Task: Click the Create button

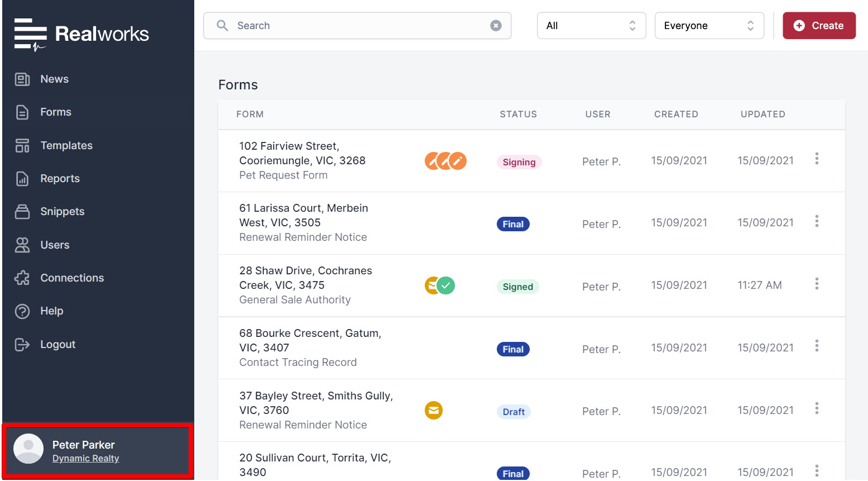Action: click(819, 26)
